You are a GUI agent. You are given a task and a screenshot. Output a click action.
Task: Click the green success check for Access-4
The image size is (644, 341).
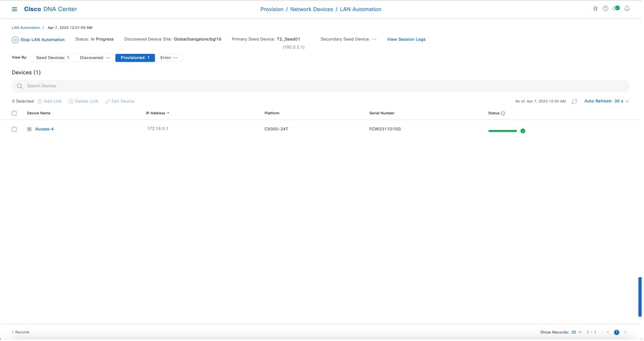coord(525,131)
